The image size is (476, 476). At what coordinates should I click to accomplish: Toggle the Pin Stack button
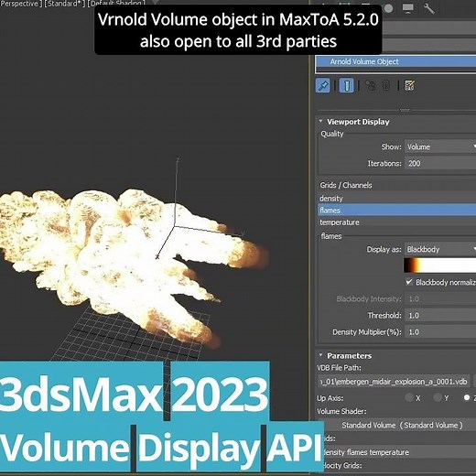click(x=323, y=85)
